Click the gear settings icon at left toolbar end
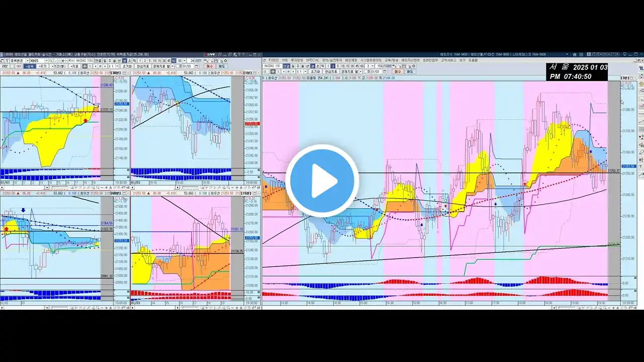644x362 pixels. [x=225, y=60]
